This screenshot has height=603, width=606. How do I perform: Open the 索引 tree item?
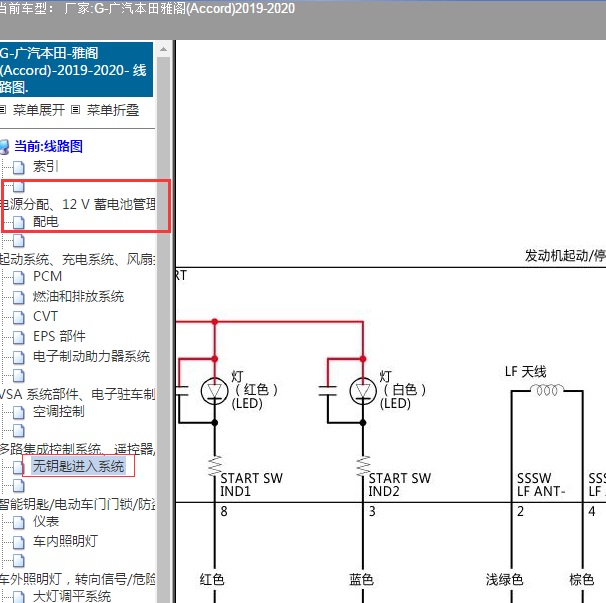[x=46, y=167]
